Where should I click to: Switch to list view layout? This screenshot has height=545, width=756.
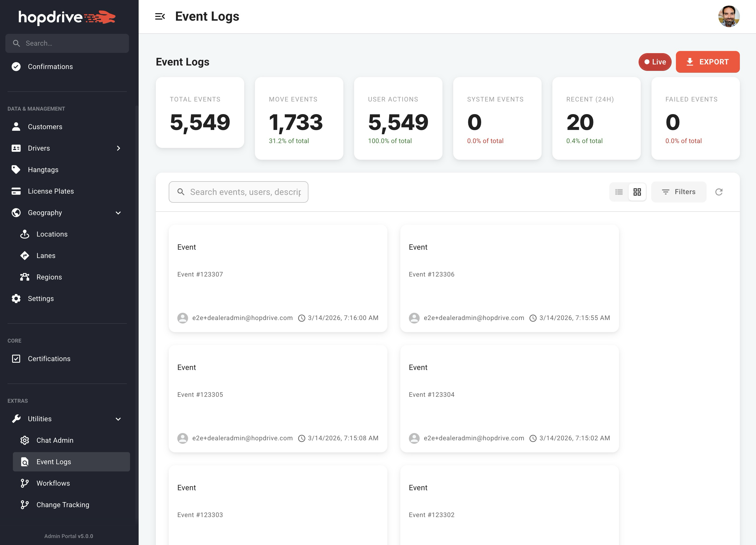click(x=619, y=192)
